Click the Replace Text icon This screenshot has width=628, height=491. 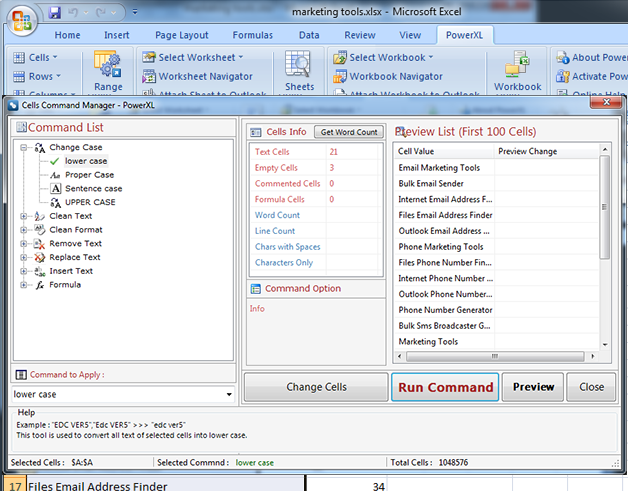pos(39,257)
